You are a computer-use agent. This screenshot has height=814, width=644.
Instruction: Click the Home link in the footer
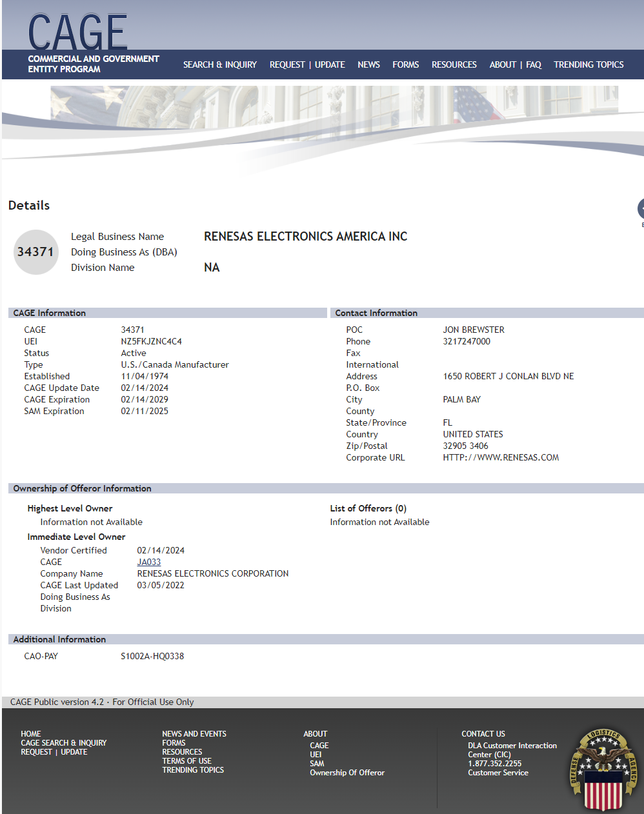30,734
